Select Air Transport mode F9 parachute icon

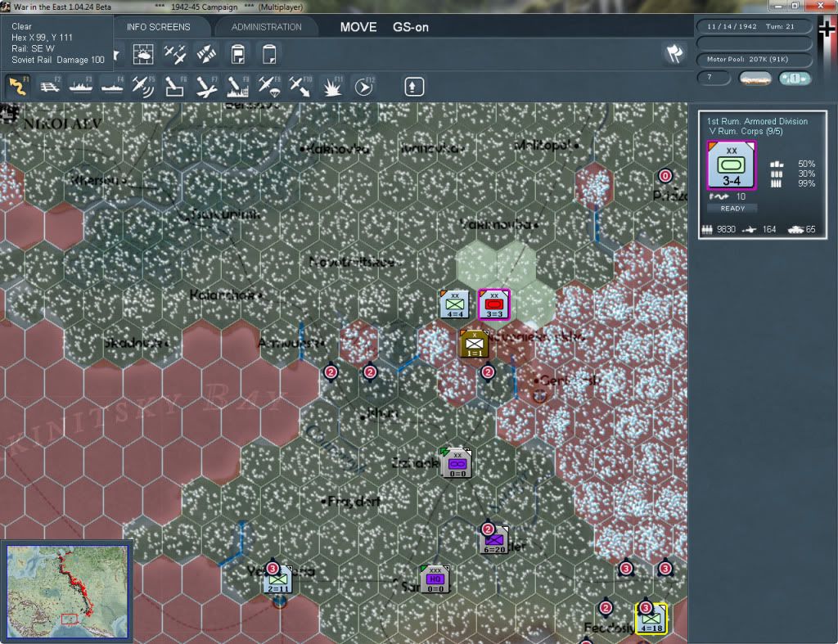(x=268, y=87)
